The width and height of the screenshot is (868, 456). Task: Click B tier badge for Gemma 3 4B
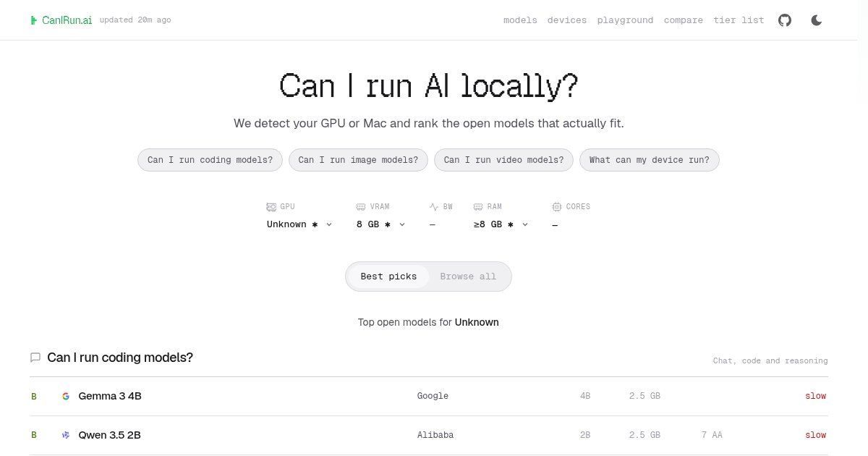[33, 397]
